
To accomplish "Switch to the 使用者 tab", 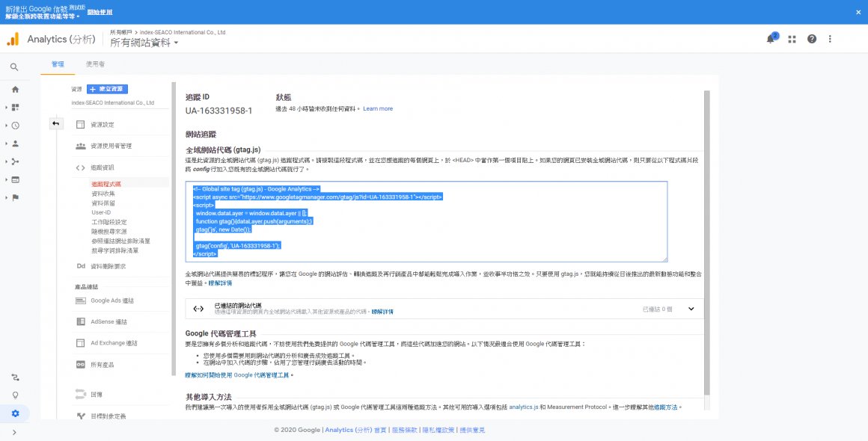I will point(95,64).
